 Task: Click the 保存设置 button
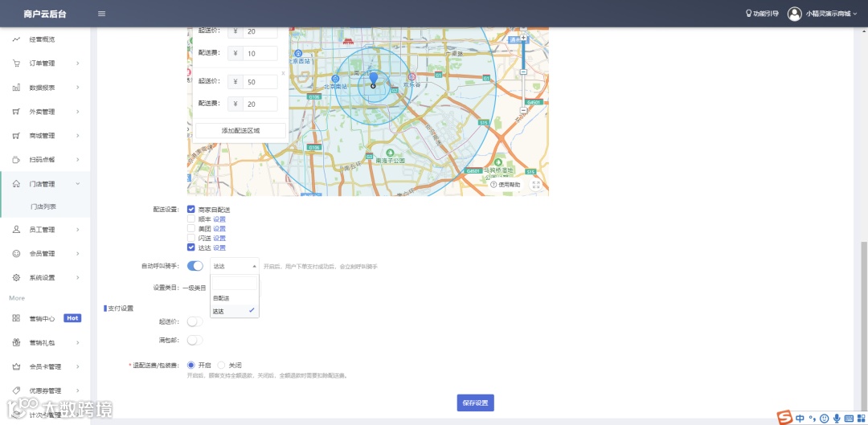tap(475, 403)
